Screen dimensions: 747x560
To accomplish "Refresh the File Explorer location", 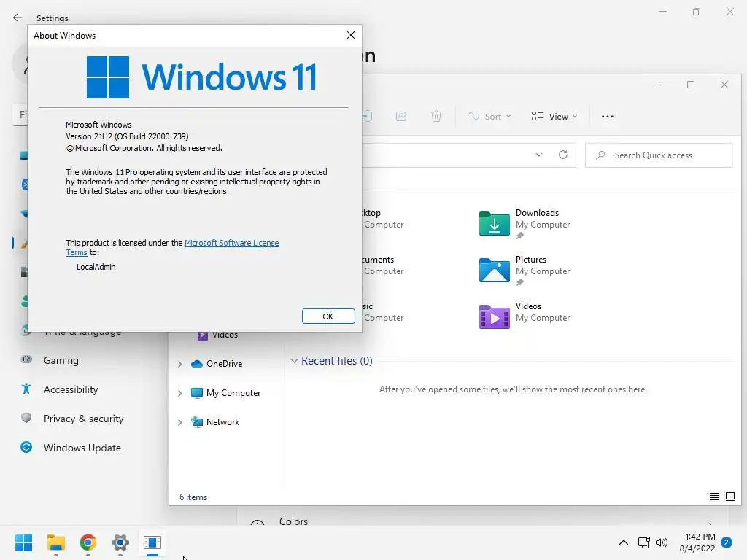I will coord(563,155).
